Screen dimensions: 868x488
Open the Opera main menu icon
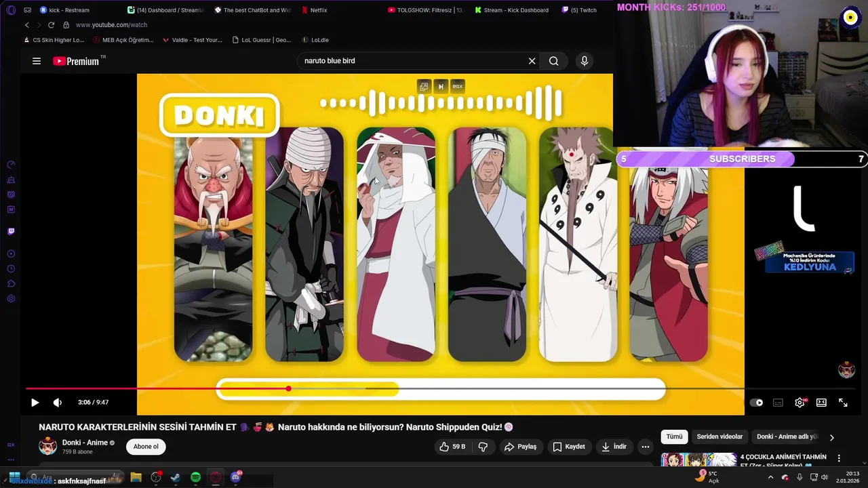click(10, 10)
